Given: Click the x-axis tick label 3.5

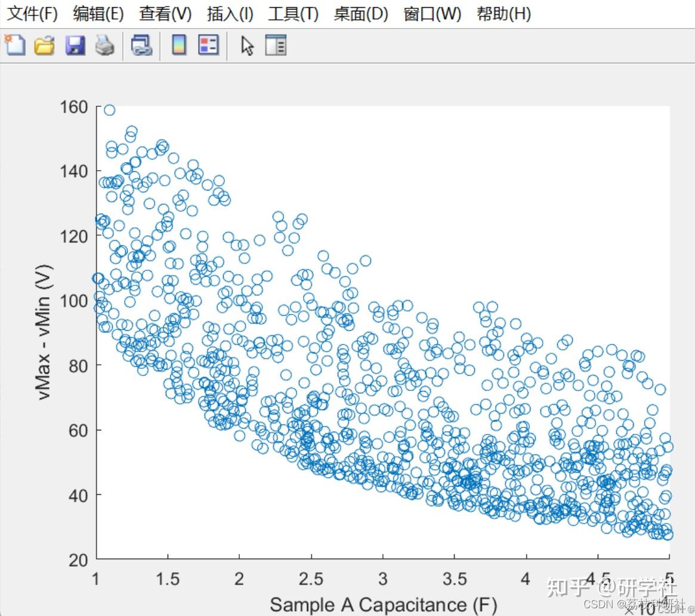Looking at the screenshot, I should click(x=455, y=579).
